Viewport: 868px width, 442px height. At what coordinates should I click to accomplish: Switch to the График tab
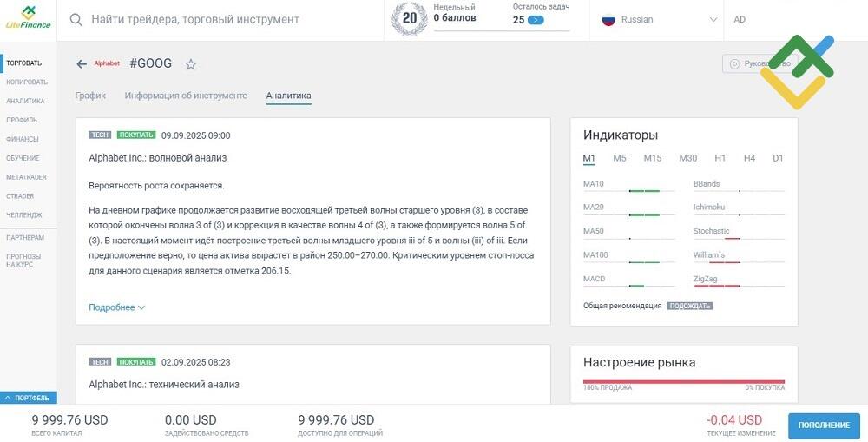[91, 96]
